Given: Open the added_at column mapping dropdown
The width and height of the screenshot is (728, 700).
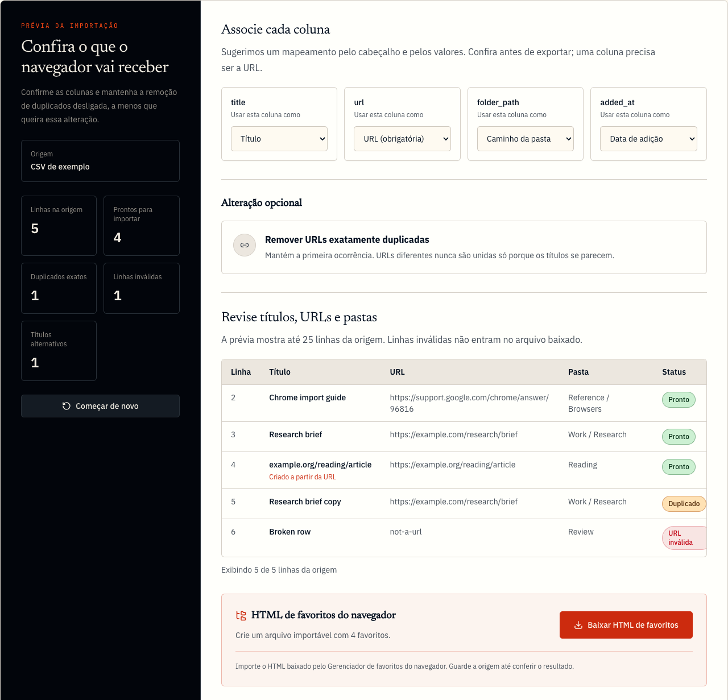Looking at the screenshot, I should tap(648, 139).
